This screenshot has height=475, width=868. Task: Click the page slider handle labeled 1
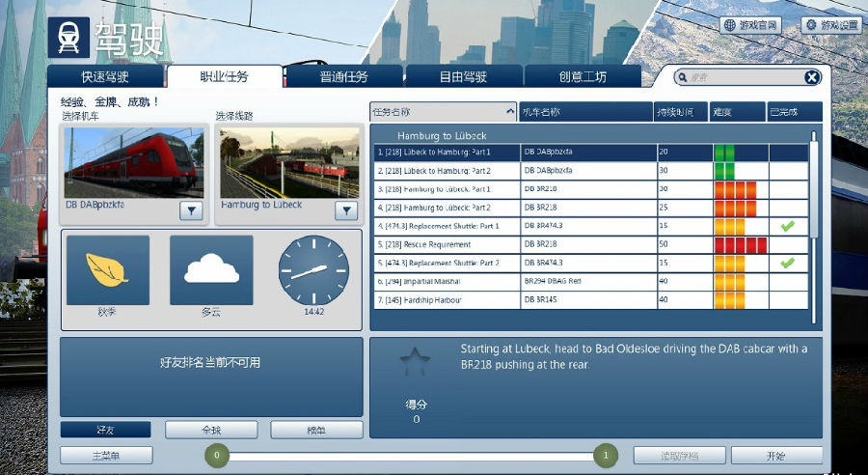pos(606,456)
